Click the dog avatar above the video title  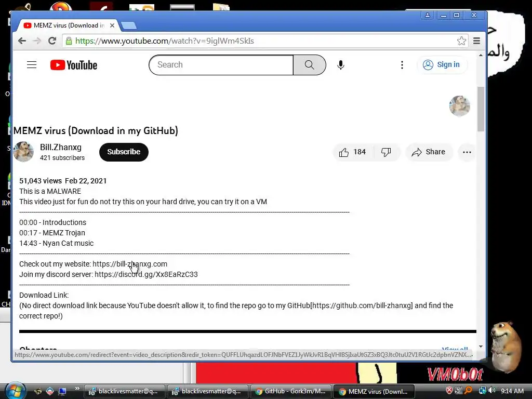[x=459, y=106]
